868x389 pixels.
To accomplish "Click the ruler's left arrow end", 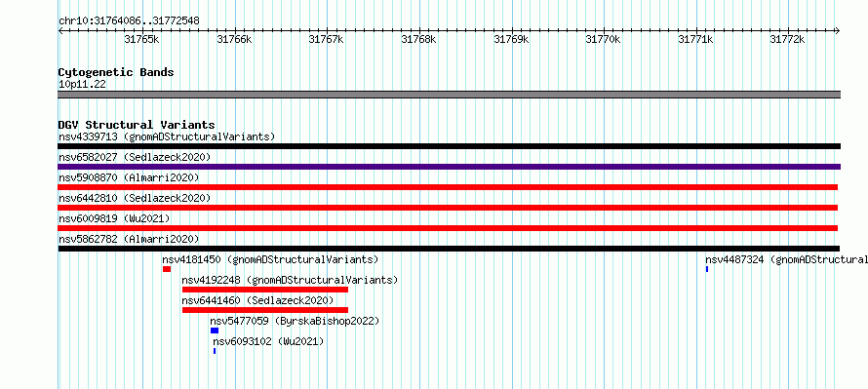I will click(x=60, y=31).
